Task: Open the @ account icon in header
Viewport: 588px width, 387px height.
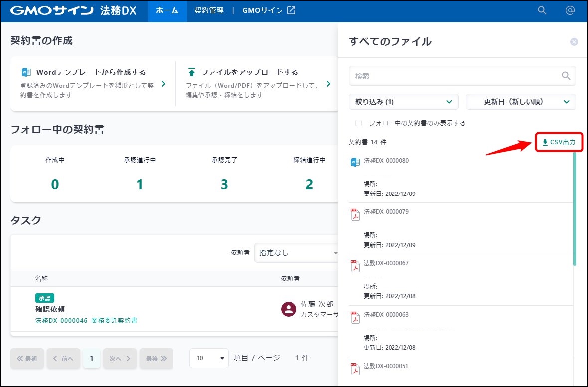Action: [x=570, y=10]
